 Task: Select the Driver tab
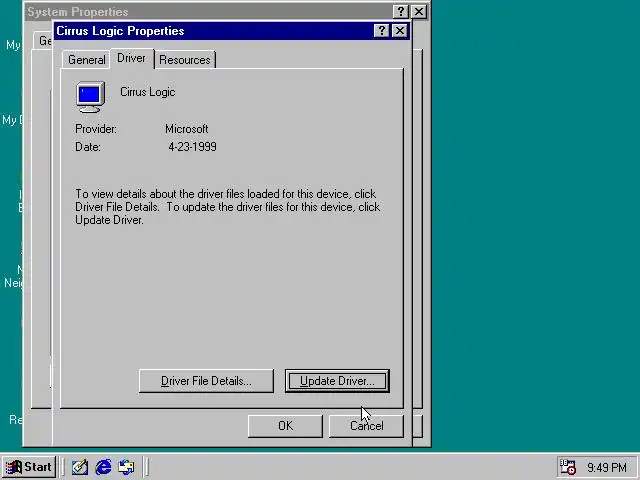131,58
